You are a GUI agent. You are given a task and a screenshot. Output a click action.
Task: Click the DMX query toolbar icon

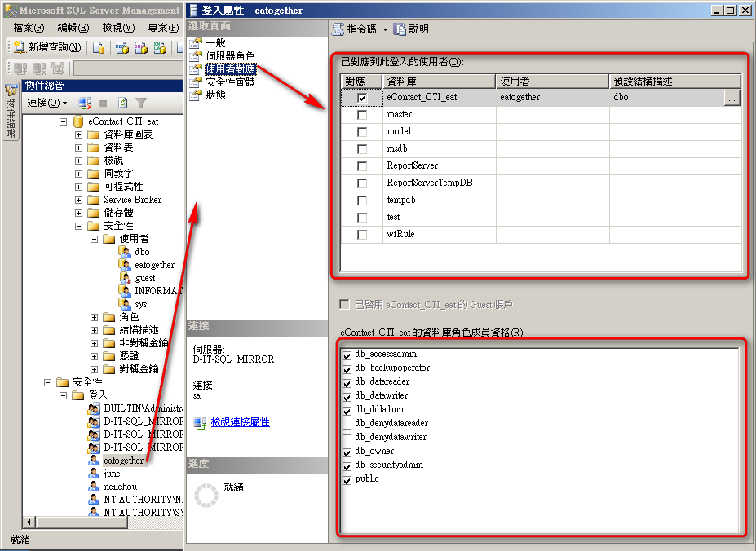coord(141,47)
